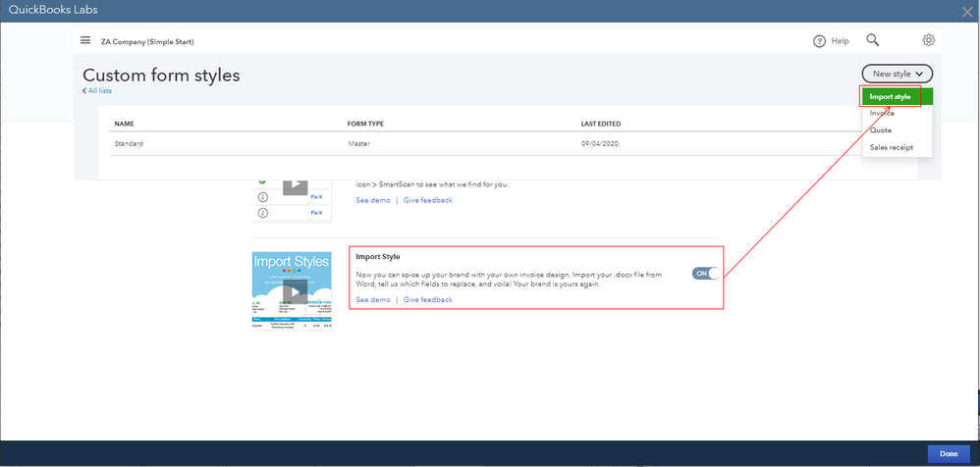Image resolution: width=980 pixels, height=467 pixels.
Task: Click the Done button
Action: tap(949, 454)
